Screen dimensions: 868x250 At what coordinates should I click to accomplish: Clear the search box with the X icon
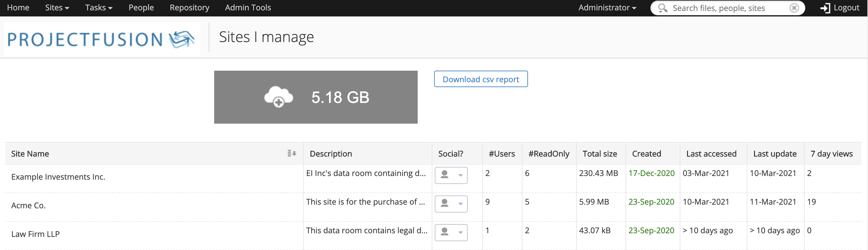(794, 8)
